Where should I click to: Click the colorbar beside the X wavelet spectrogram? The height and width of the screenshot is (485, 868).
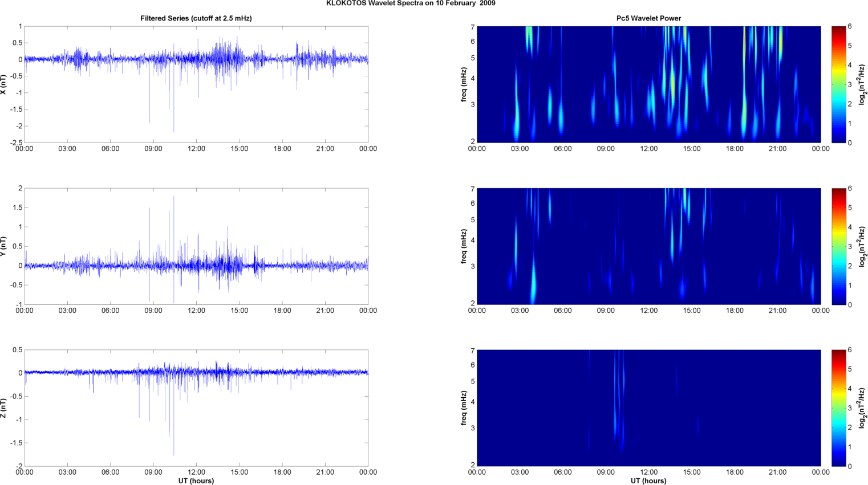pyautogui.click(x=838, y=84)
